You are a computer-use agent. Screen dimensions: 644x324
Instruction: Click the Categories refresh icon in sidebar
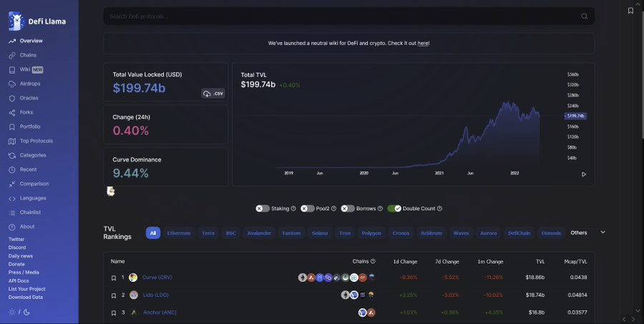12,155
